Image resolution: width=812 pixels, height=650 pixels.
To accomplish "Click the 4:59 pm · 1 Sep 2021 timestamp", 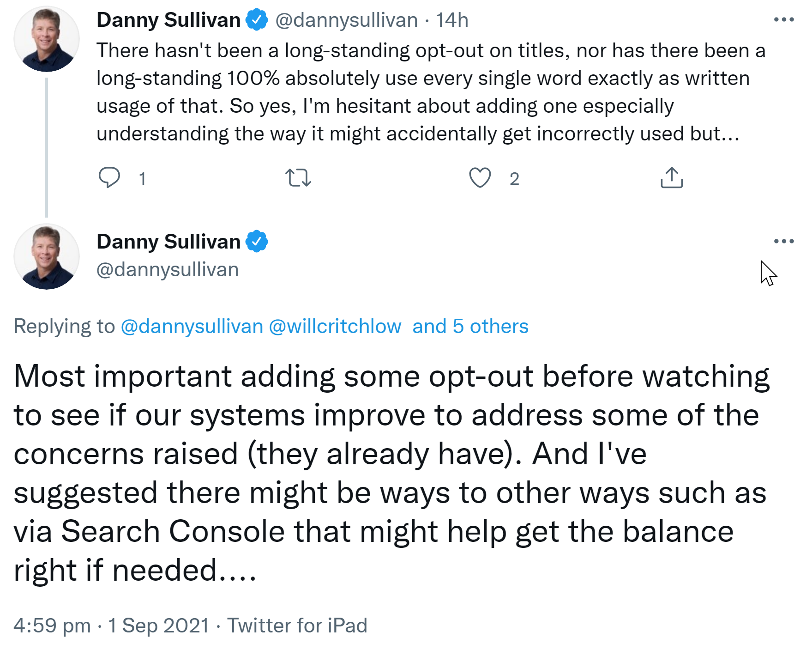I will point(111,626).
